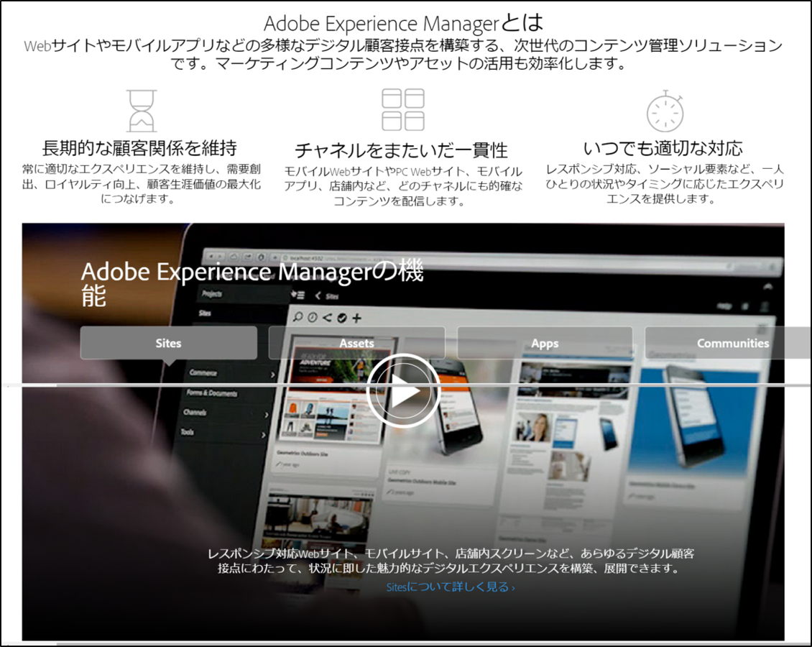
Task: Click the description paragraph starting レスポンシブ対応Webサイト
Action: (451, 561)
